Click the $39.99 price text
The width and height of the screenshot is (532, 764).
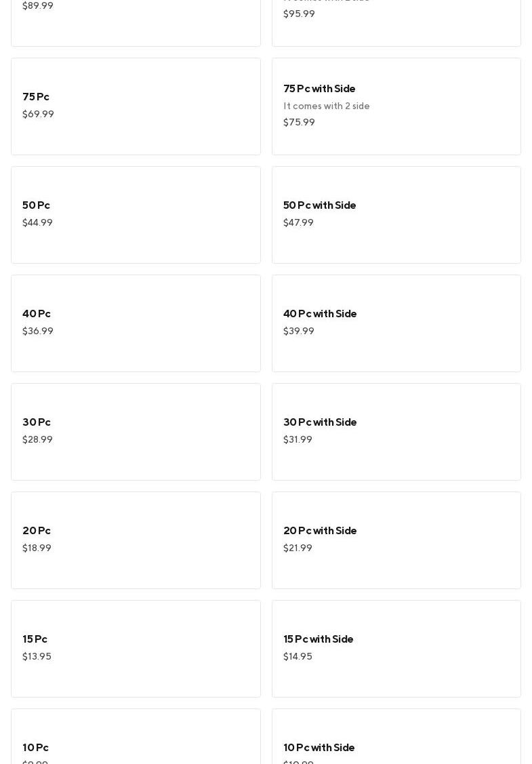click(x=299, y=331)
